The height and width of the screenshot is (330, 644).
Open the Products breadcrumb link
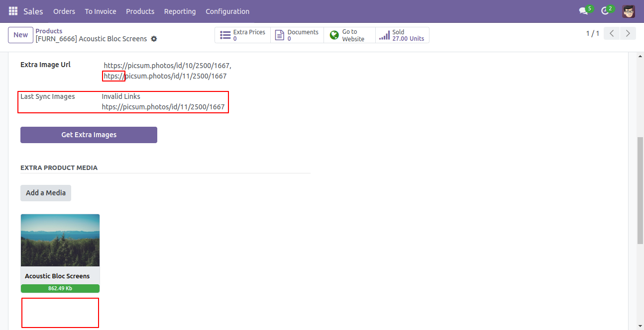49,31
